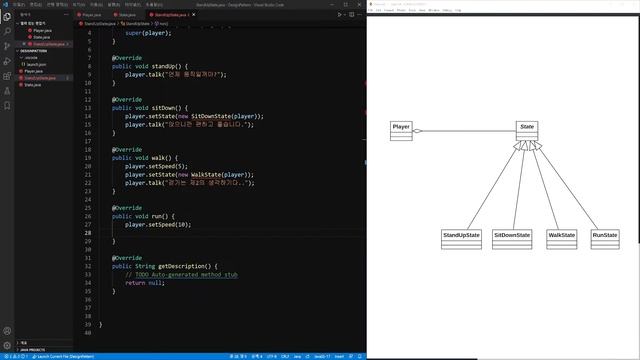Viewport: 640px width, 360px height.
Task: Open Player.java in DESIGNPATTERN folder tree
Action: 33,71
